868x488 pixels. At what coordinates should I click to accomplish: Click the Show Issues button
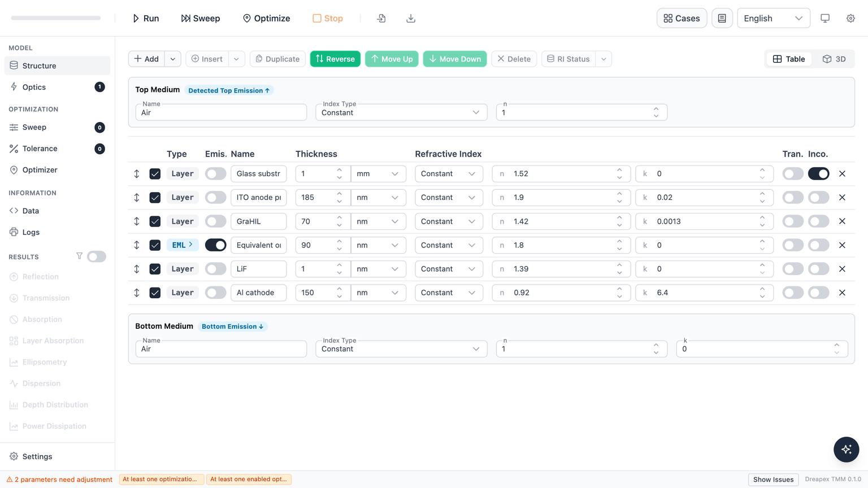[773, 480]
